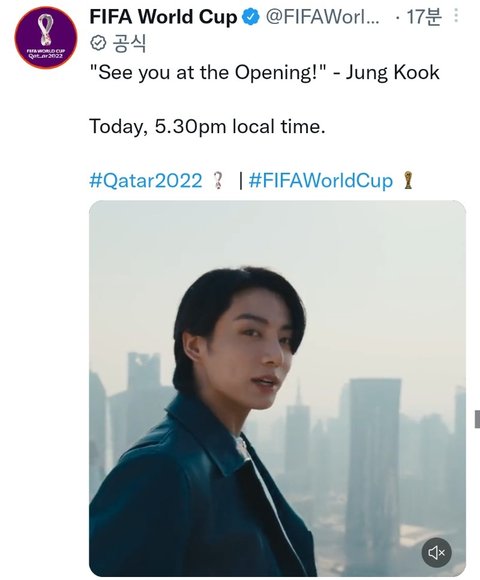Click the @FIFAWorl... account handle
480x580 pixels.
click(x=322, y=17)
